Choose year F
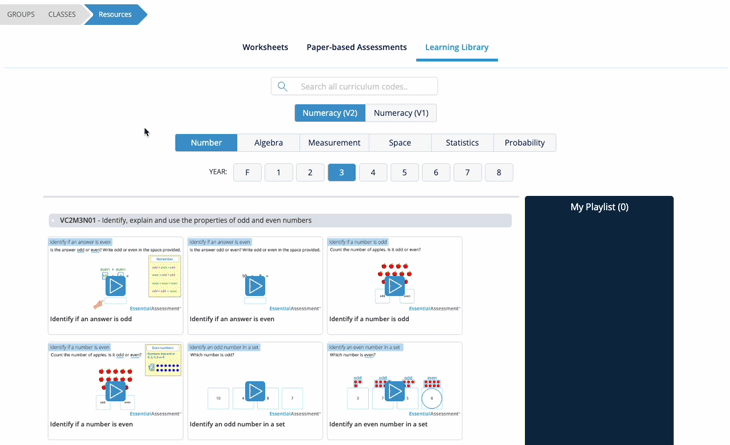Screen dimensions: 730x445 (247, 172)
